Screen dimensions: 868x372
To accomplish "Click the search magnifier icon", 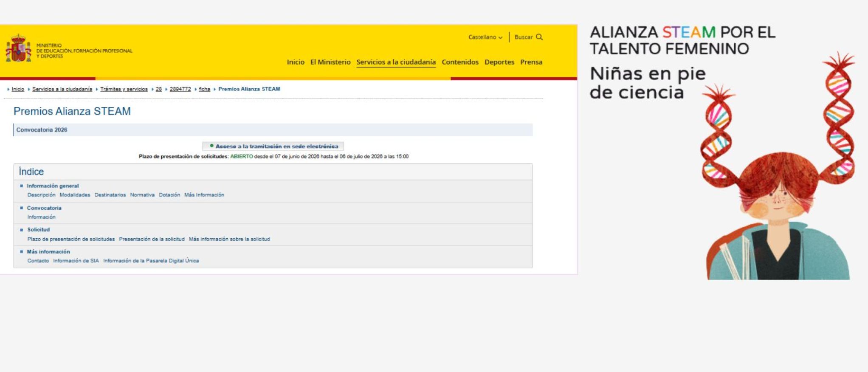I will [539, 37].
